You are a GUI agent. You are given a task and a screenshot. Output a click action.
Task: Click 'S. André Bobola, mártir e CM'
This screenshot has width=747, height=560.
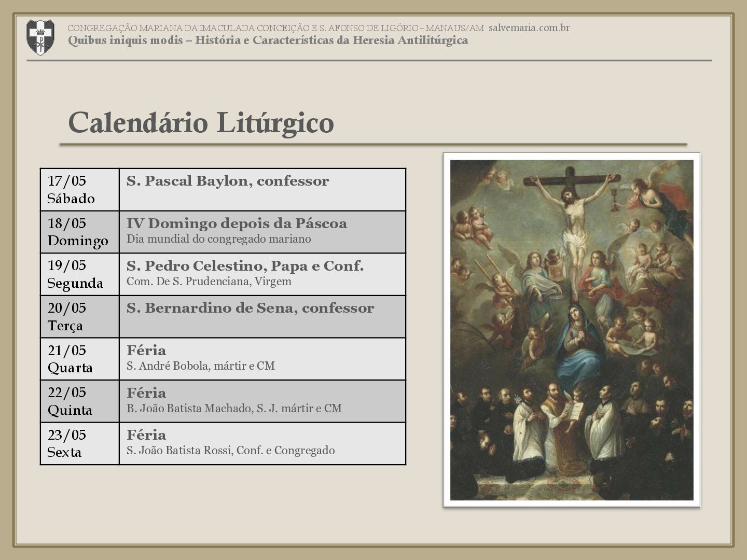(201, 366)
